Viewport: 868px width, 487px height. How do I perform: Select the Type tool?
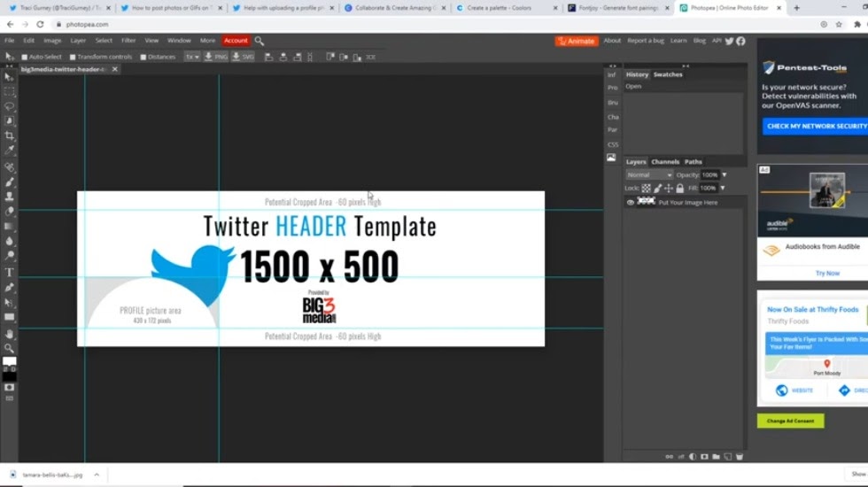tap(9, 273)
